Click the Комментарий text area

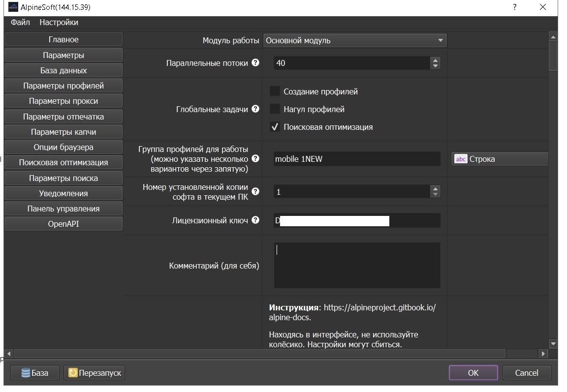pos(357,265)
